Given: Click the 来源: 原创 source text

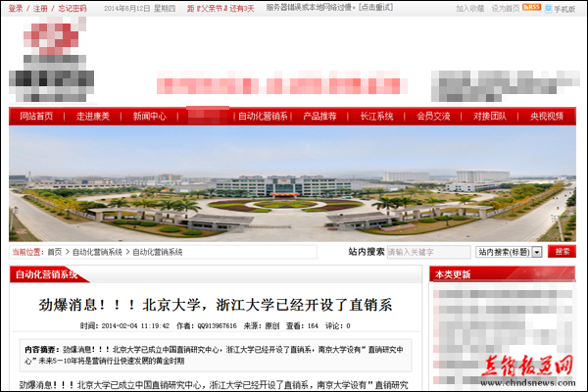Looking at the screenshot, I should [x=262, y=326].
